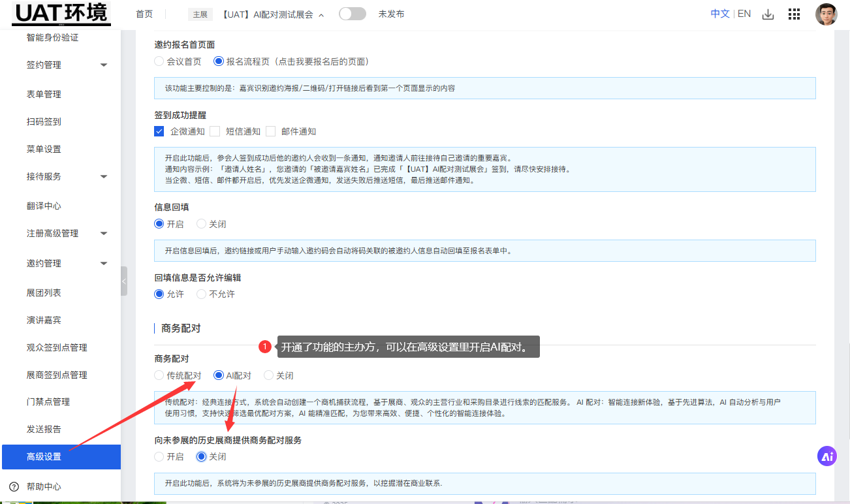The height and width of the screenshot is (504, 850).
Task: Open the 【UAT】AI配对测试展会 event dropdown
Action: click(x=272, y=14)
